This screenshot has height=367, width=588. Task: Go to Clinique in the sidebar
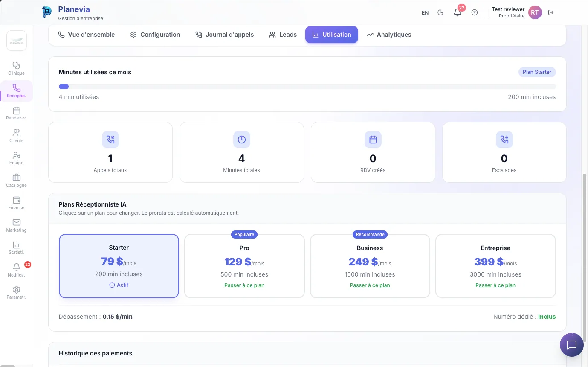[x=17, y=68]
